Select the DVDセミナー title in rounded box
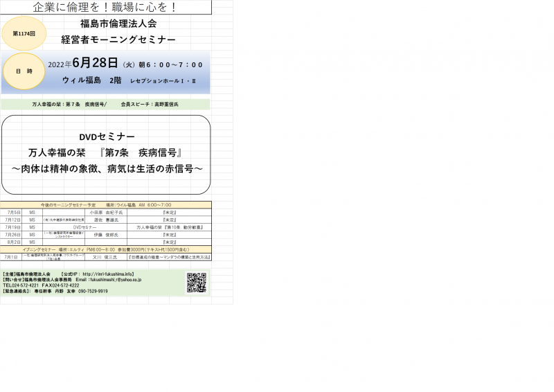The height and width of the screenshot is (392, 554). (107, 136)
